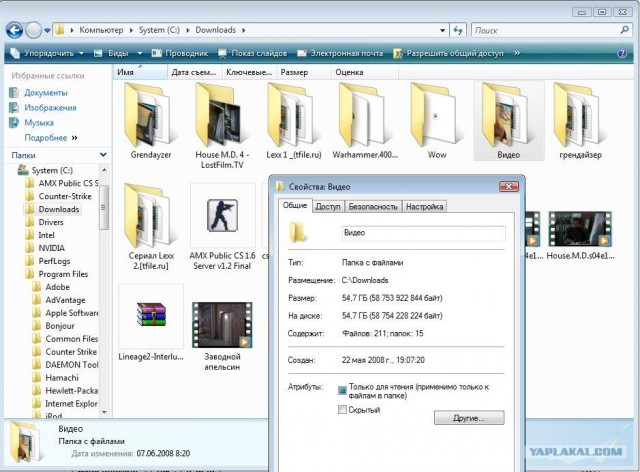Click the Ключевые... column header
The image size is (640, 472).
(x=249, y=72)
